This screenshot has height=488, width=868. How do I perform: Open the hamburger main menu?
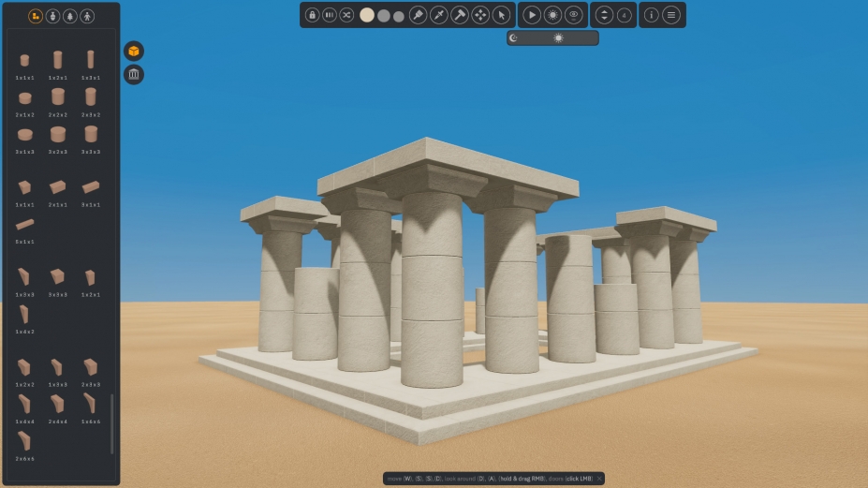pyautogui.click(x=671, y=15)
